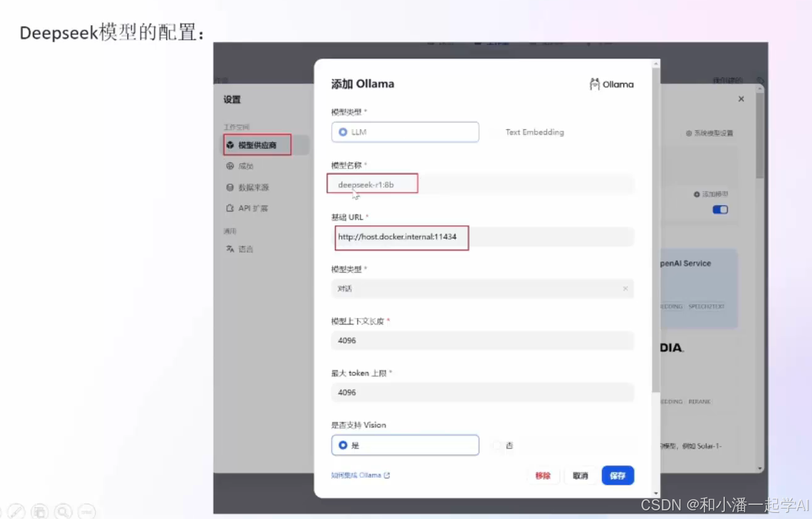Viewport: 812px width, 519px height.
Task: Open 系统模型设置 system model settings
Action: [x=709, y=133]
